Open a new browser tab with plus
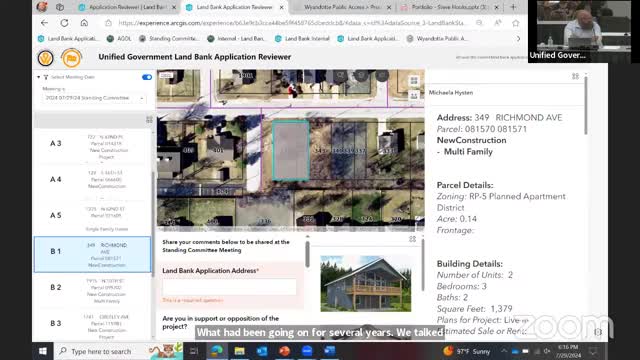The image size is (640, 360). (513, 7)
